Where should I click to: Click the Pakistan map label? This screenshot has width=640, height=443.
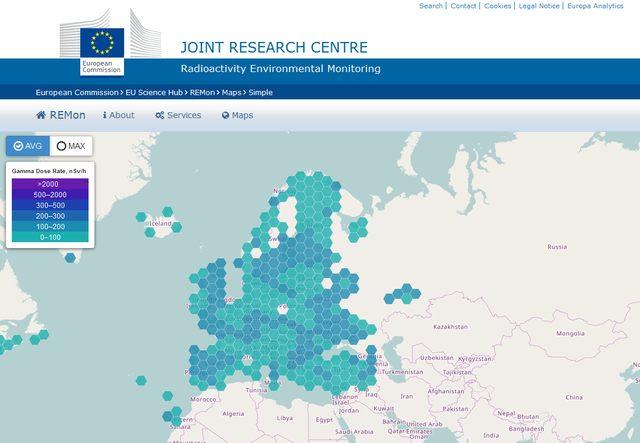[x=455, y=409]
